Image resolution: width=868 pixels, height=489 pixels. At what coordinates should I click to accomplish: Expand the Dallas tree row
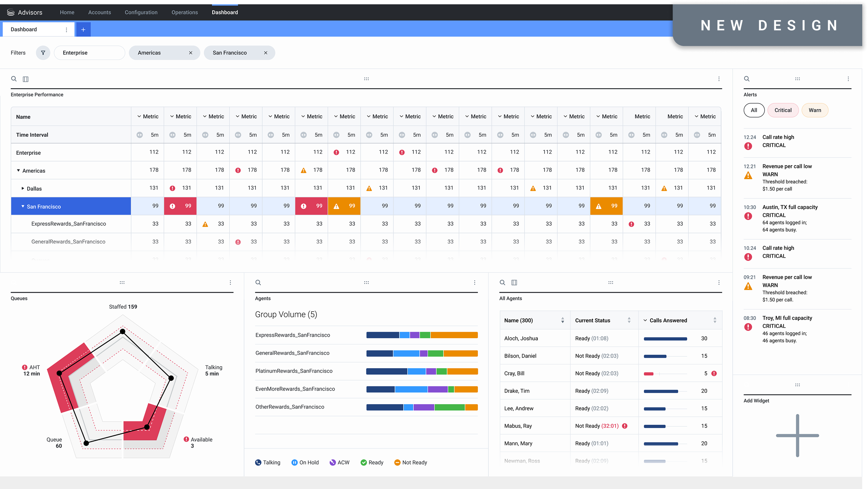point(23,188)
